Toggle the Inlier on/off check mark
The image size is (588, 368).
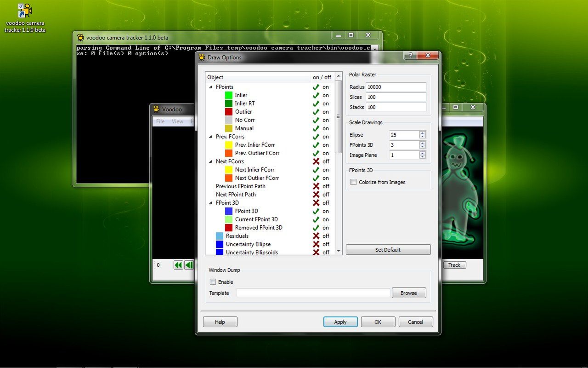[x=316, y=95]
